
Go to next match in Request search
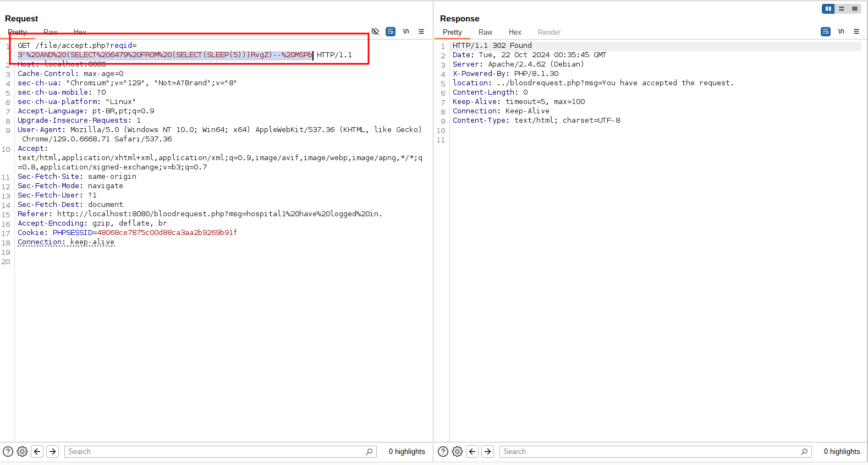(x=53, y=451)
